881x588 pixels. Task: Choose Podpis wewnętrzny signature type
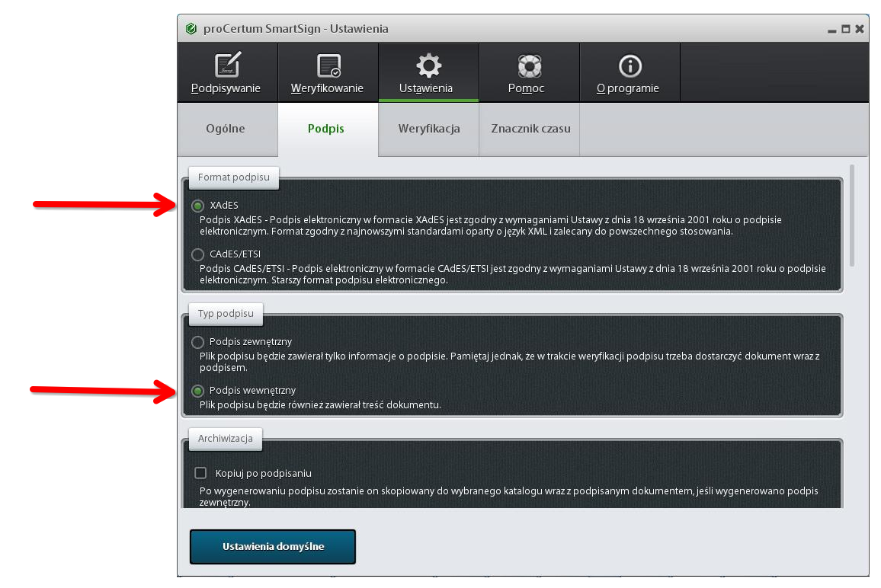tap(198, 391)
